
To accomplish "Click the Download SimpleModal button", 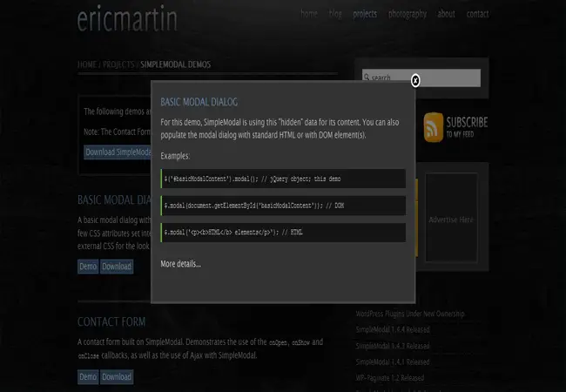I will pyautogui.click(x=118, y=152).
